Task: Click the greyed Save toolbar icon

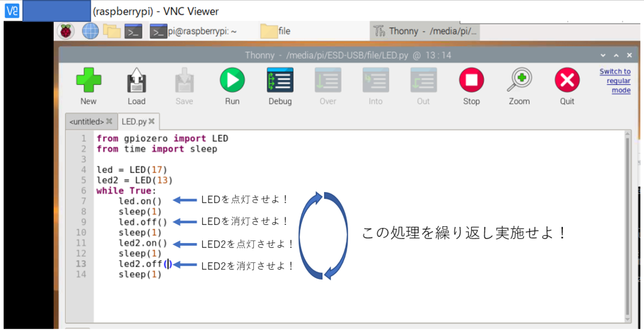Action: [x=184, y=81]
